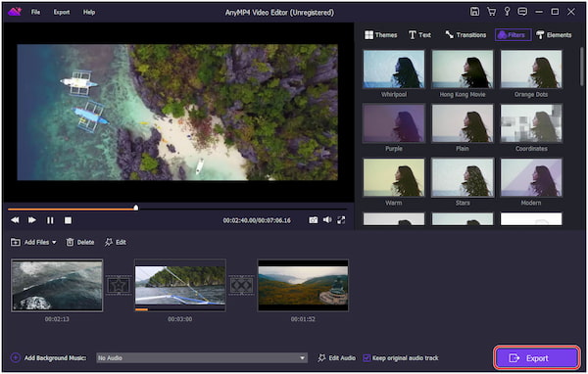The height and width of the screenshot is (374, 588).
Task: Toggle Keep original audio track checkbox
Action: click(367, 358)
